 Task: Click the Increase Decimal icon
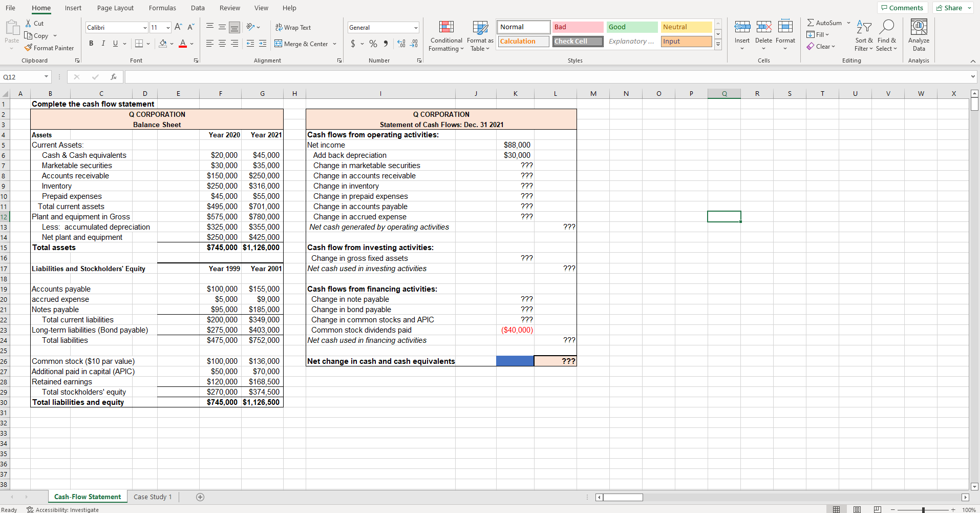coord(401,44)
